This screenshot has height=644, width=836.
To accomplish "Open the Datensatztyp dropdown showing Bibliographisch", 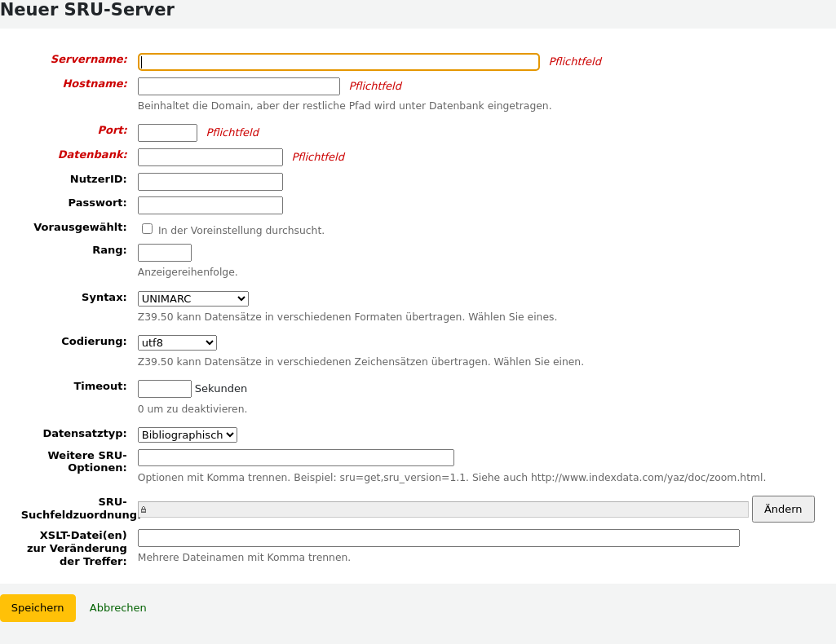I will [187, 434].
